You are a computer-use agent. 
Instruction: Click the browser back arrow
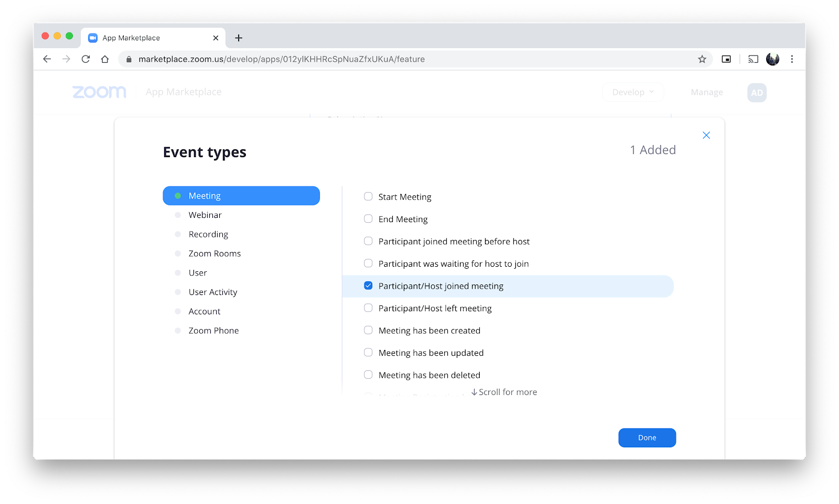click(47, 59)
